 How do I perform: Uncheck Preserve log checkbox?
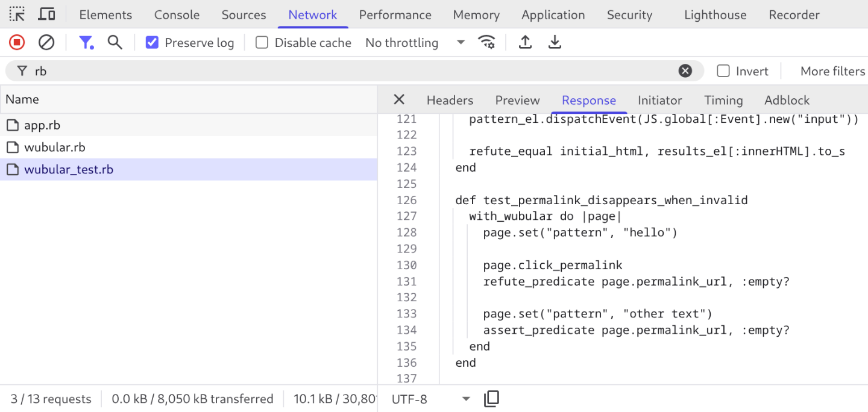point(152,42)
